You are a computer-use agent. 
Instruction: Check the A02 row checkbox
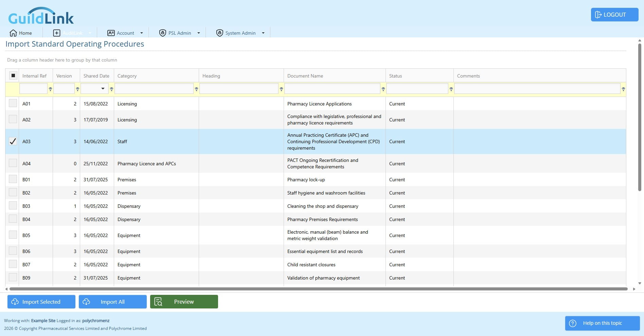coord(13,119)
